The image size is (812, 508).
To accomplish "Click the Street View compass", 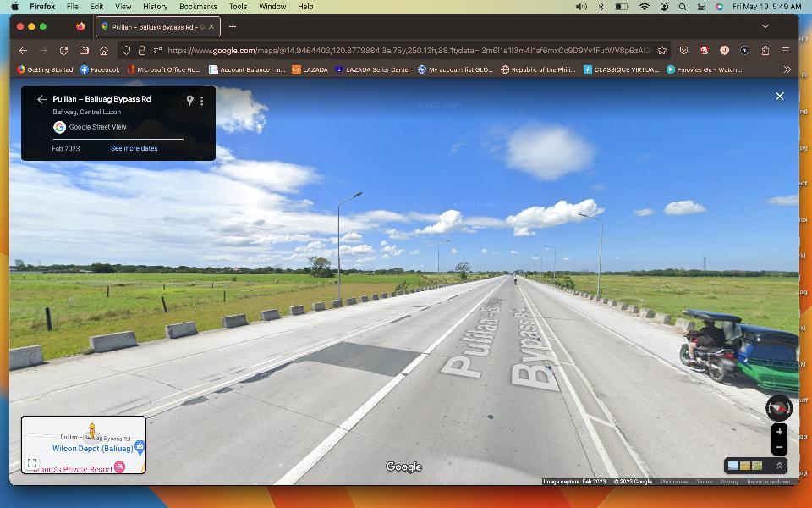I will point(778,407).
